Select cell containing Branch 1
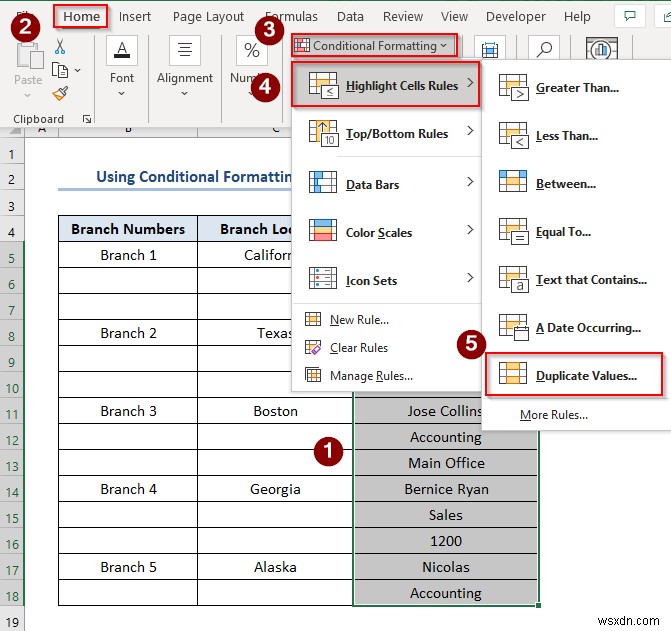671x631 pixels. [x=128, y=255]
